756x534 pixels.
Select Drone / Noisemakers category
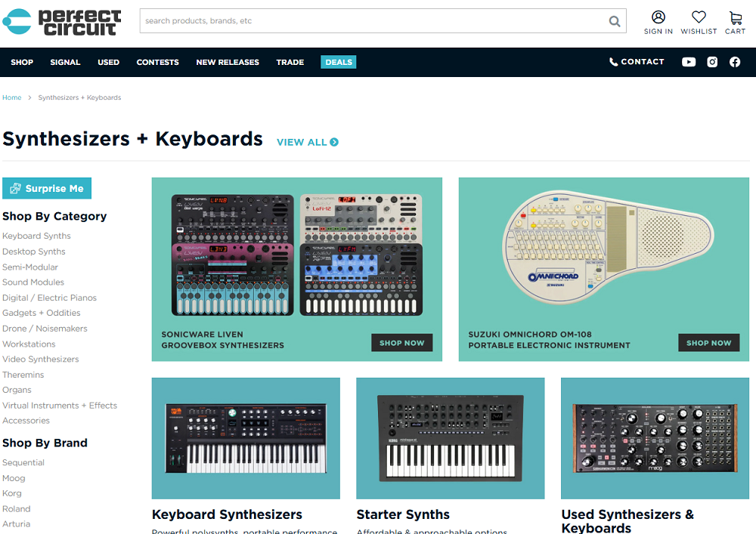(x=45, y=329)
